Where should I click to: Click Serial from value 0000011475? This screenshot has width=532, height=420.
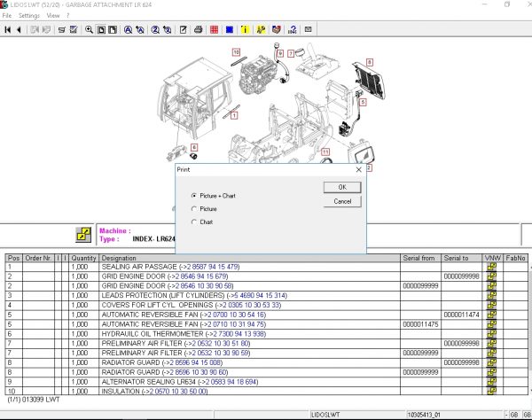pyautogui.click(x=420, y=324)
